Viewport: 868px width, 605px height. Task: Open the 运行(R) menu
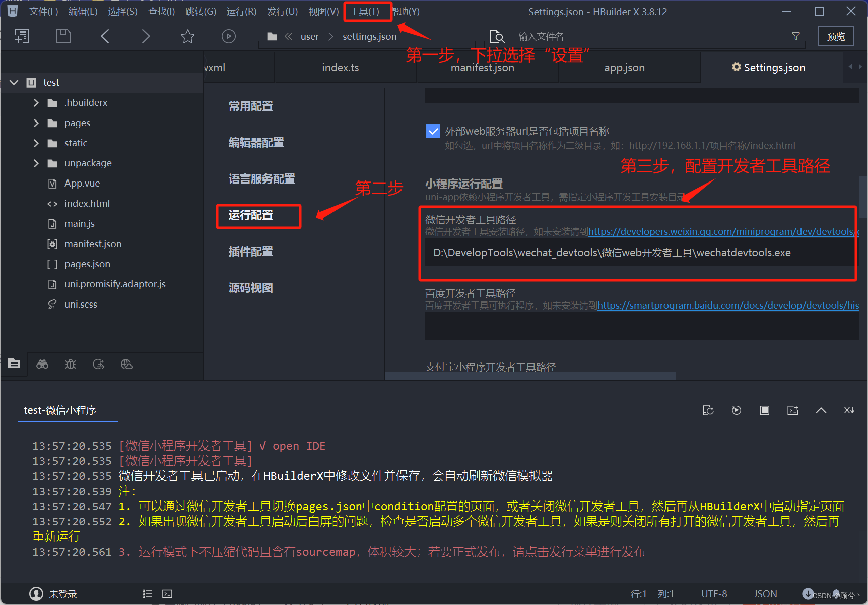[241, 11]
